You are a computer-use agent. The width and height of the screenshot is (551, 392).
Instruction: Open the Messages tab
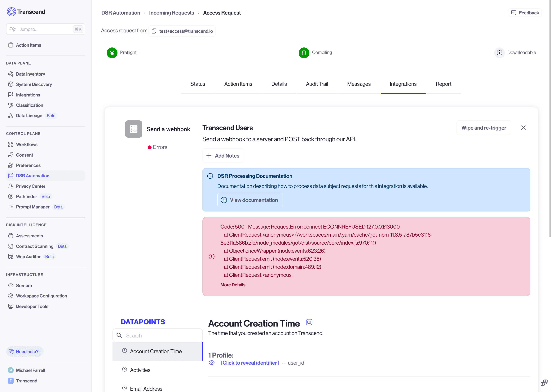(x=359, y=84)
